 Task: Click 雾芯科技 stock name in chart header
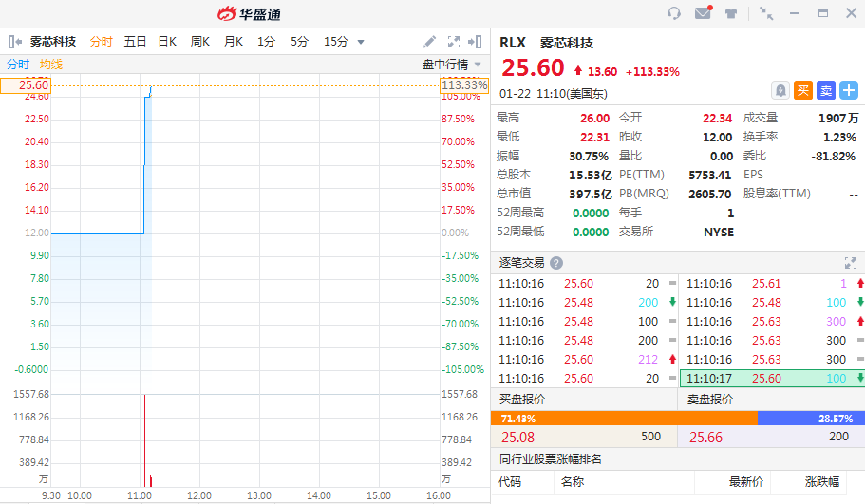(x=53, y=42)
